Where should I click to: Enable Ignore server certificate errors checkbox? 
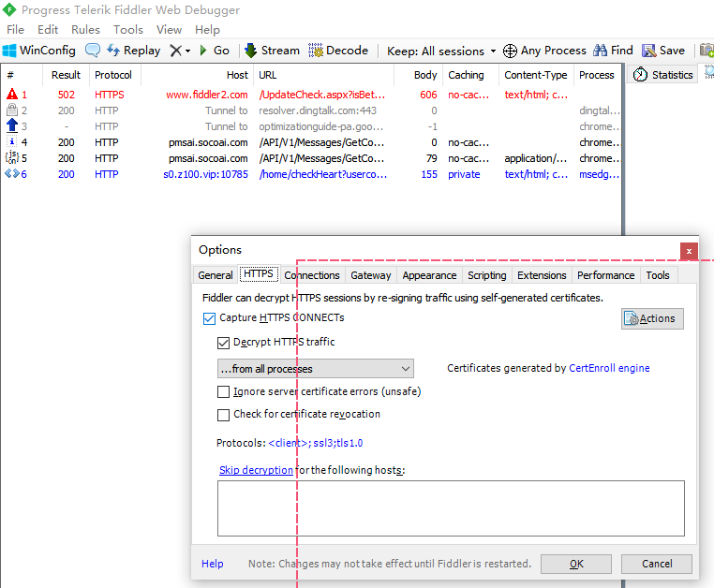point(223,392)
